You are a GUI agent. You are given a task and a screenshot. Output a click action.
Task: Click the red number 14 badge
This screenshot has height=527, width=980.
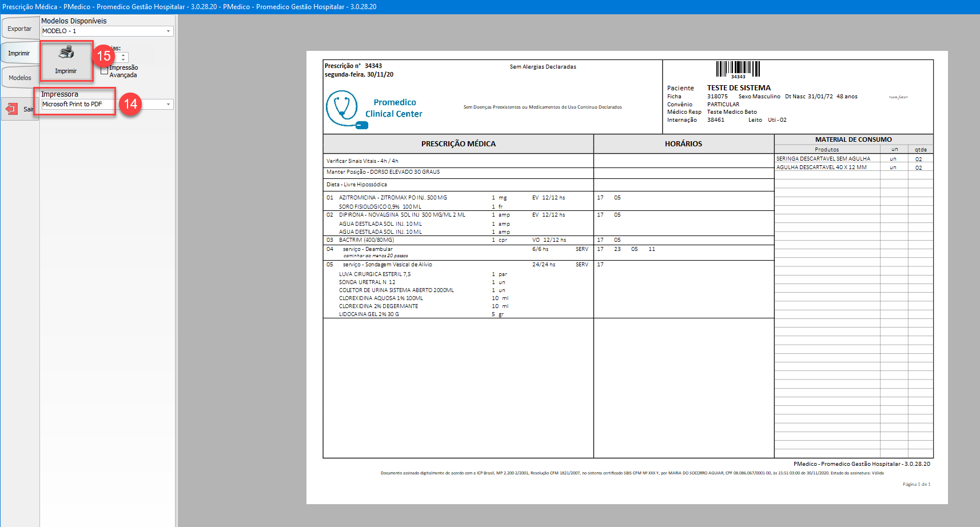[131, 103]
